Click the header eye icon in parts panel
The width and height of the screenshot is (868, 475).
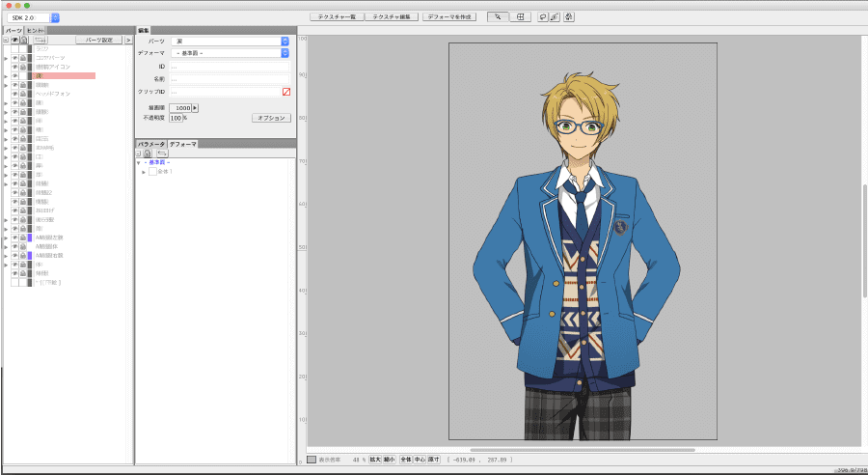[15, 40]
